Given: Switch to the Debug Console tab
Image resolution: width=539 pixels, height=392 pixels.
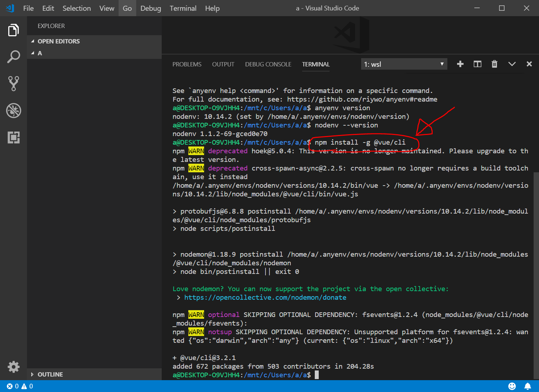Looking at the screenshot, I should [x=268, y=64].
